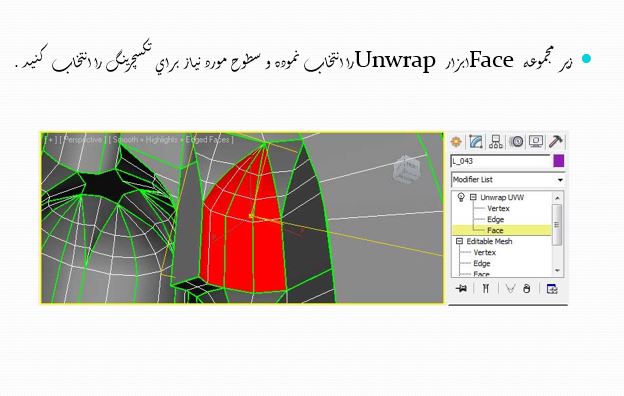Click modifier stack scroll down arrow
This screenshot has width=624, height=396.
[557, 271]
